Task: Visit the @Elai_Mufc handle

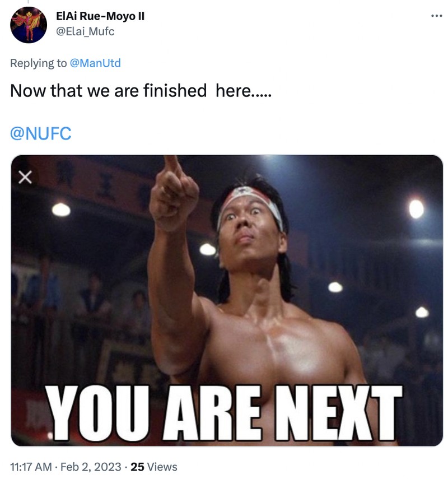Action: click(x=85, y=31)
